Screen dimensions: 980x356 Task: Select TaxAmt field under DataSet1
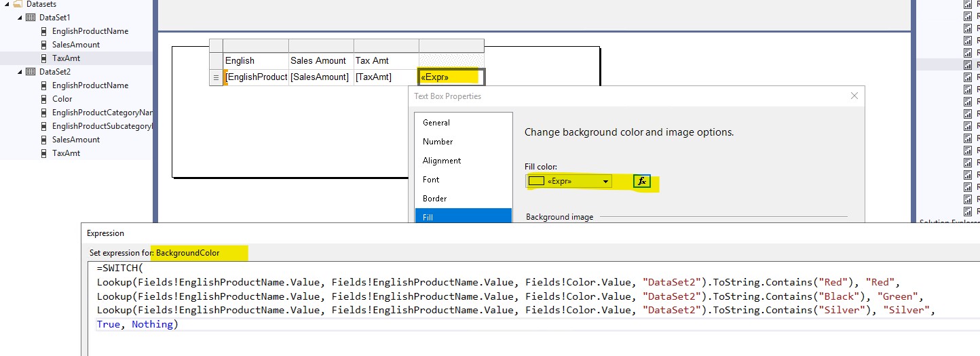66,58
